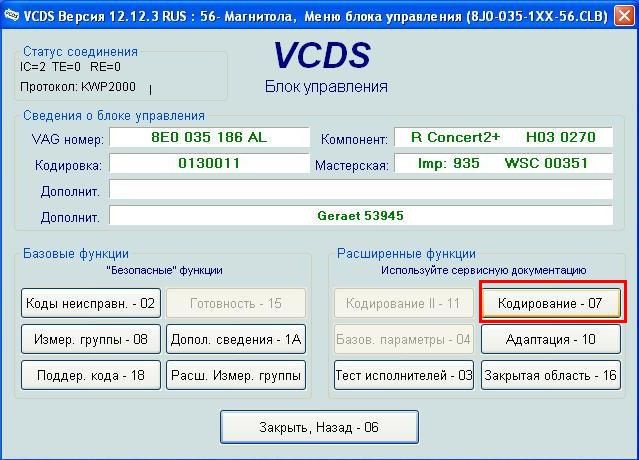
Task: Click the Блок управления heading text
Action: click(x=326, y=87)
